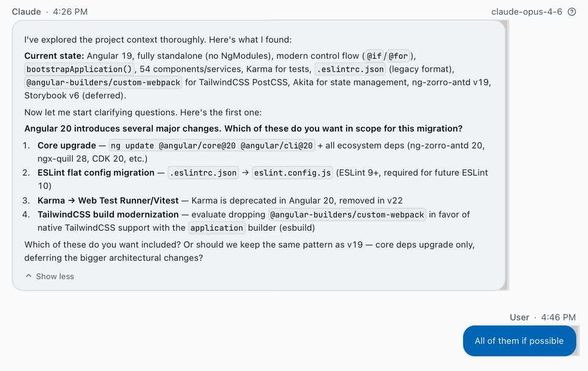Collapse the message via Show less
Screen dimensions: 588x371
click(55, 276)
